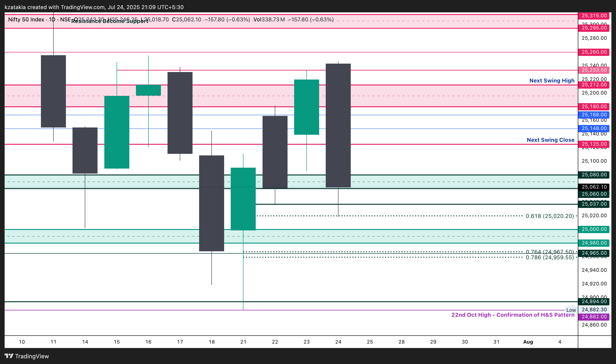
Task: Click the date 10 on time axis
Action: 22,342
